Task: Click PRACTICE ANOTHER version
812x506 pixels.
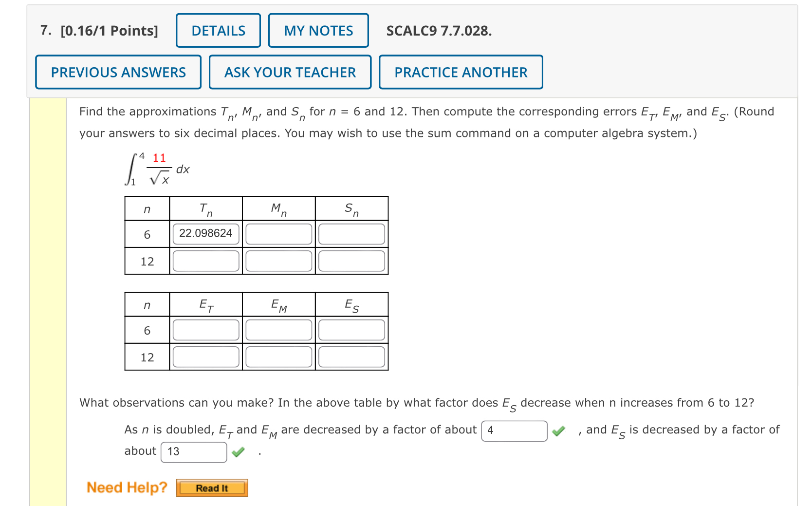Action: point(461,72)
